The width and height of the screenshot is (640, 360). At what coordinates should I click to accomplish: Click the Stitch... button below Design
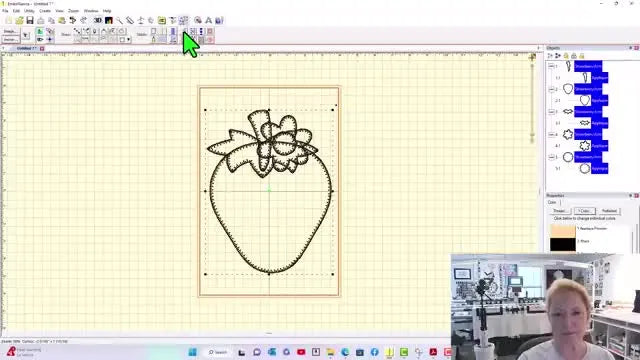[10, 40]
